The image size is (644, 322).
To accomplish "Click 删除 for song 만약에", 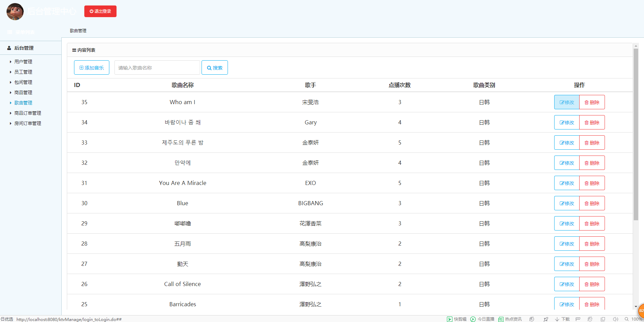I will 592,163.
